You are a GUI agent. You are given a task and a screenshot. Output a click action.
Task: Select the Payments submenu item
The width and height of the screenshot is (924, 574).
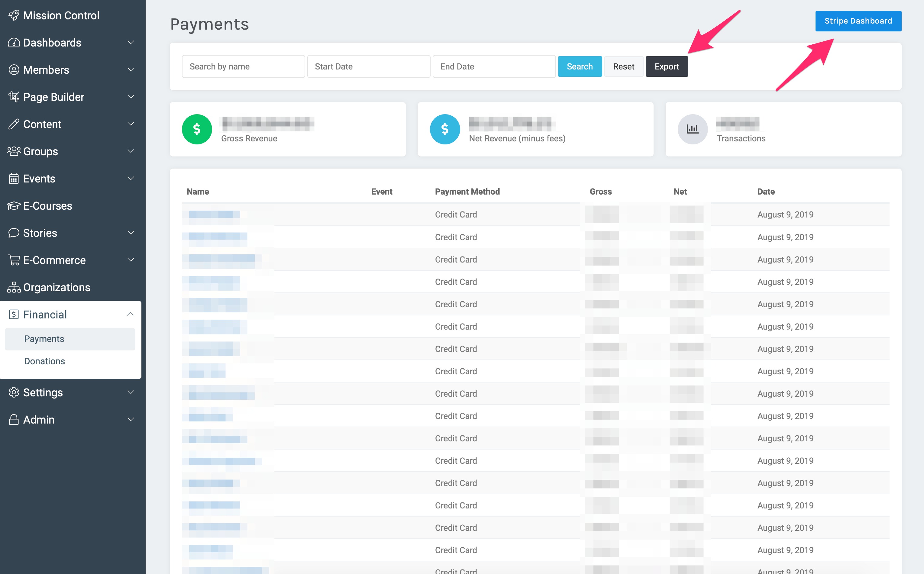coord(44,339)
